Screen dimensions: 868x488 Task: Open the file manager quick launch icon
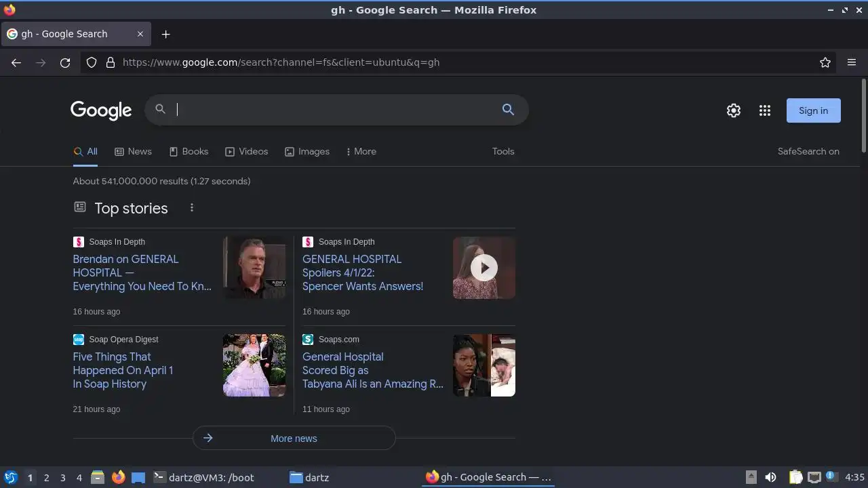tap(98, 477)
